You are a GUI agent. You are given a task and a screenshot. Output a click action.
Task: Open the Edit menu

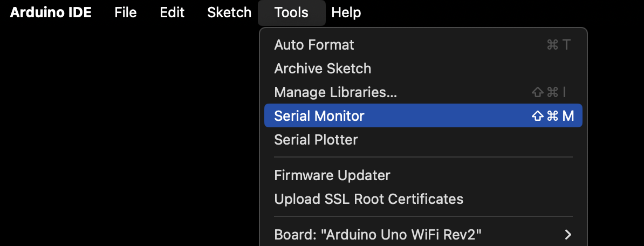tap(172, 12)
